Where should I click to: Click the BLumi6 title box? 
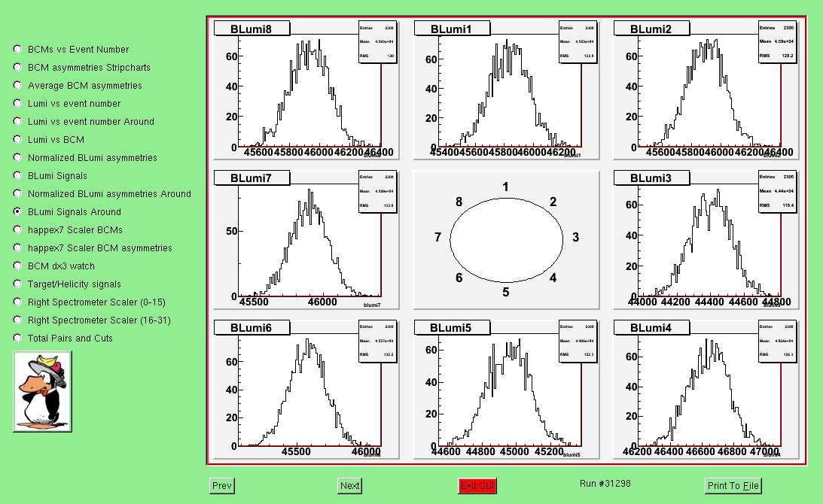click(x=252, y=328)
